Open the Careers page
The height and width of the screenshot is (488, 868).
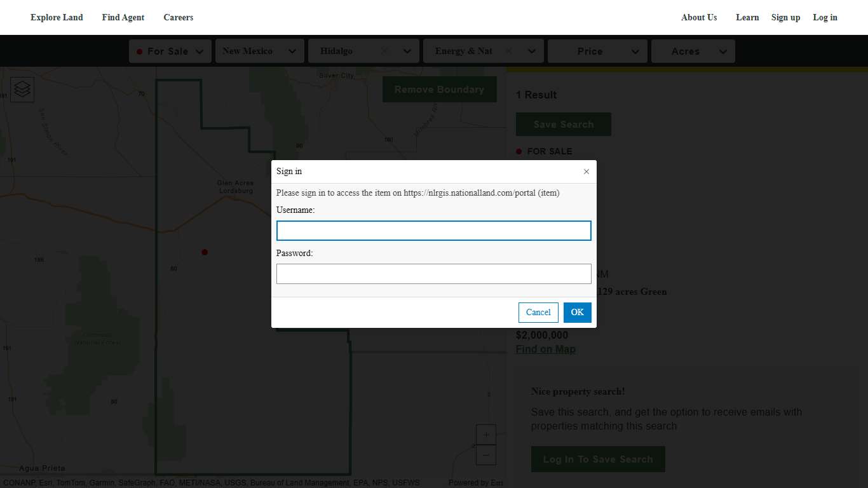pyautogui.click(x=178, y=17)
